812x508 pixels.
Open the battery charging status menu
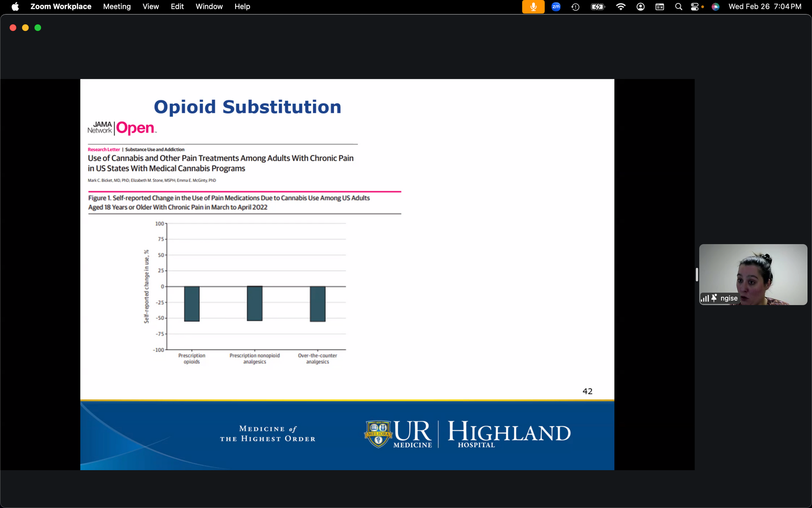(598, 7)
